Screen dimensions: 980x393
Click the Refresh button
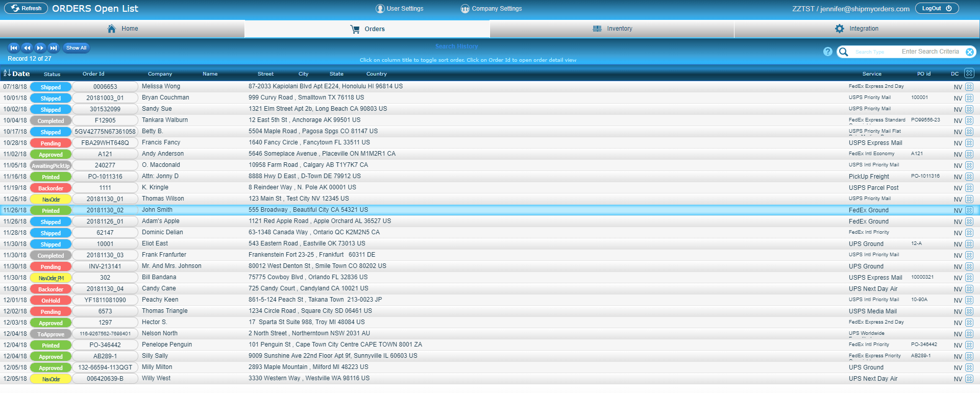pyautogui.click(x=26, y=8)
